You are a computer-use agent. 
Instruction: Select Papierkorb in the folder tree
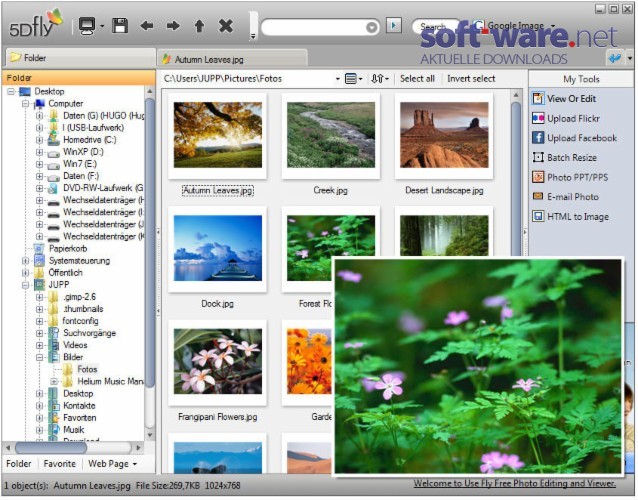tap(68, 249)
